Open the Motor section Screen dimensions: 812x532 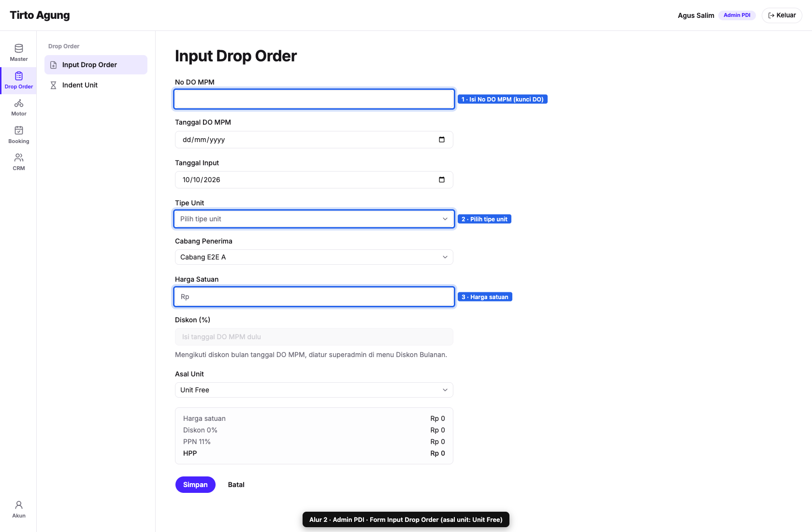coord(18,108)
